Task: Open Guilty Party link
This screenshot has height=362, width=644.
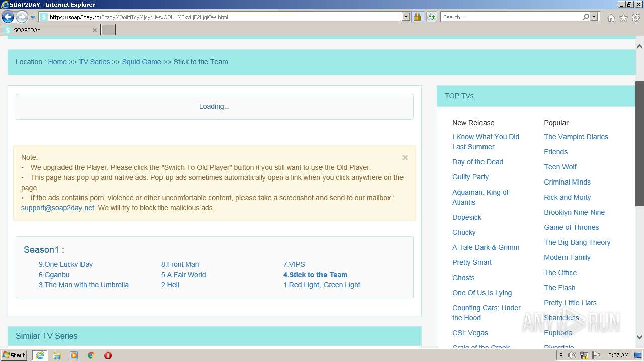Action: pos(470,177)
